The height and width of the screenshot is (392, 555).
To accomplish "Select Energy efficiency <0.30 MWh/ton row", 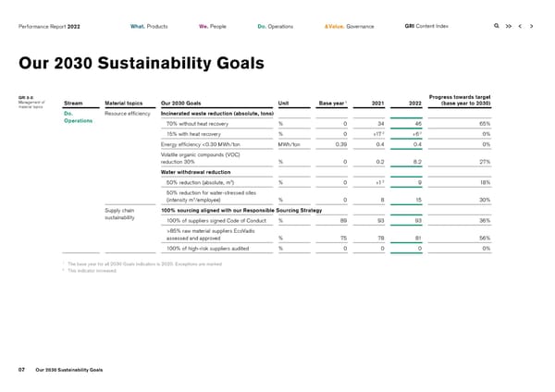I will coord(201,144).
